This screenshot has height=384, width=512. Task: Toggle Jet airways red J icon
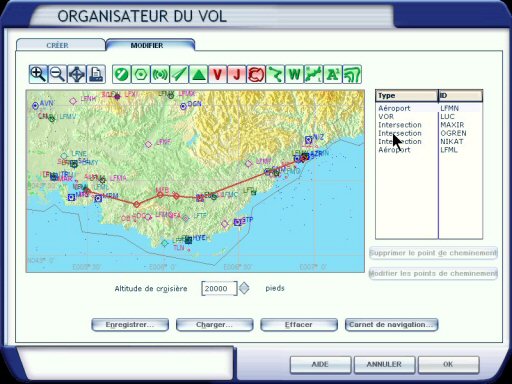pyautogui.click(x=237, y=74)
